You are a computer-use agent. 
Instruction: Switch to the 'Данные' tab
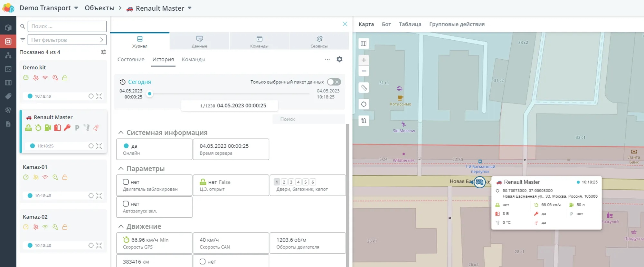[199, 42]
